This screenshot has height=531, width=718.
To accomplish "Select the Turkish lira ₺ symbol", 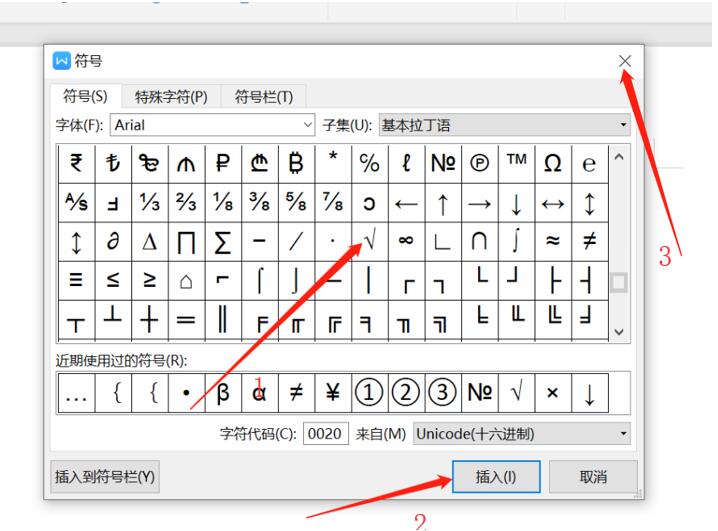I will point(113,164).
